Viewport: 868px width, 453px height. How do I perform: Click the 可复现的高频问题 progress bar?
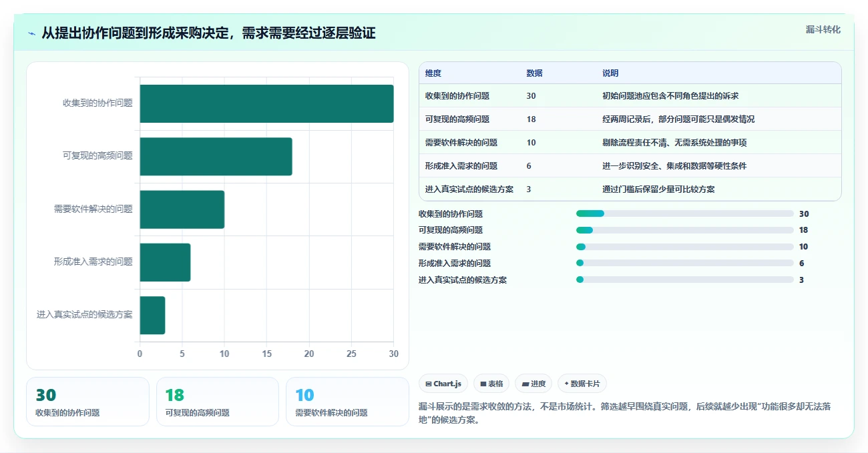(685, 230)
